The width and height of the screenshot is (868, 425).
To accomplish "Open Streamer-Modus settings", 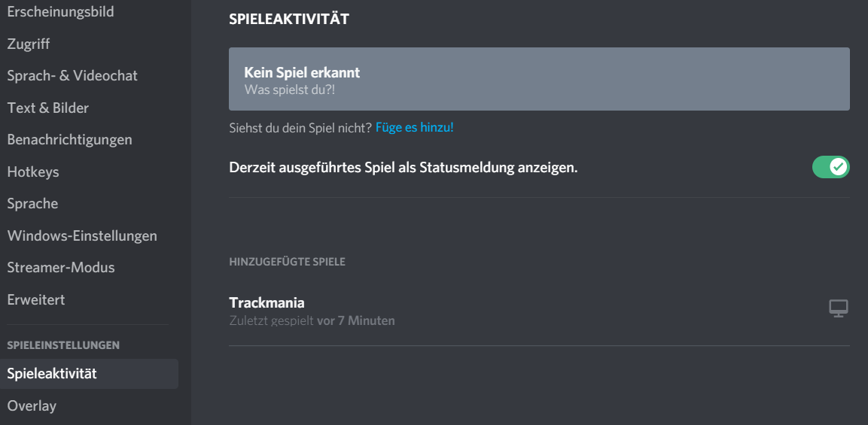I will 61,268.
